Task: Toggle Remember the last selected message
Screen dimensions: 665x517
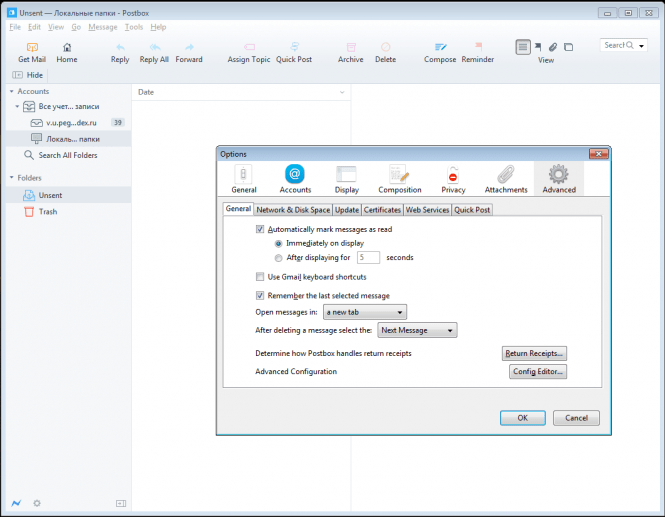Action: [x=260, y=296]
